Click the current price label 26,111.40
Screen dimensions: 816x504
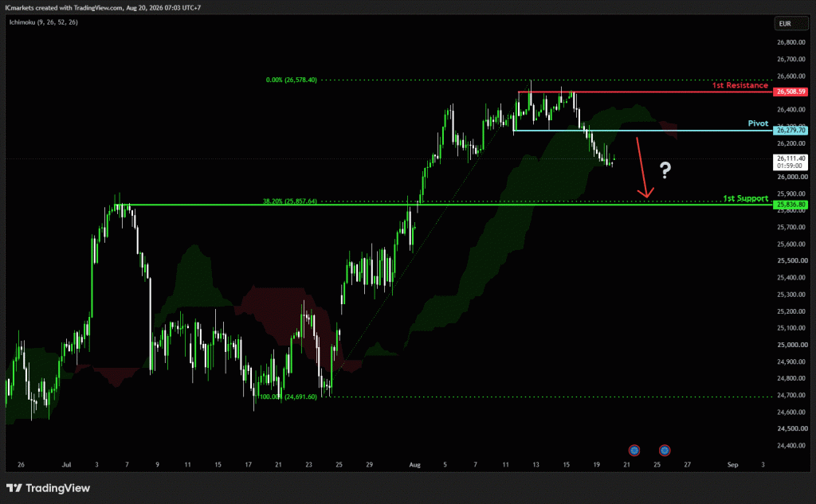(790, 158)
